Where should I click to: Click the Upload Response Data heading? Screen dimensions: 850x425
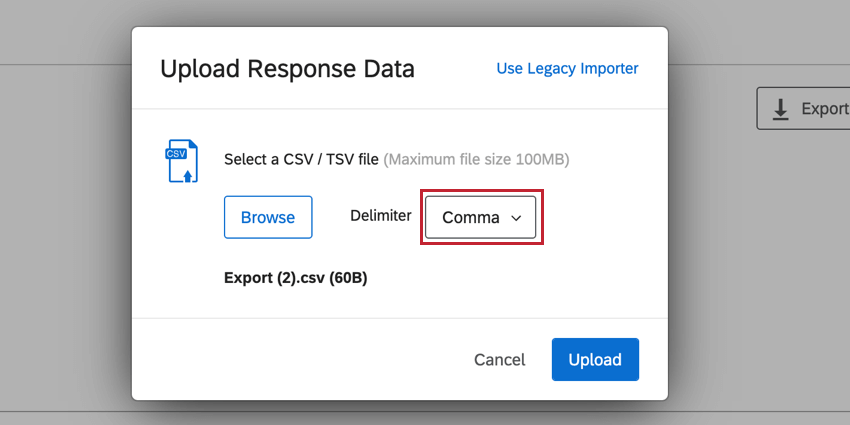pos(287,69)
